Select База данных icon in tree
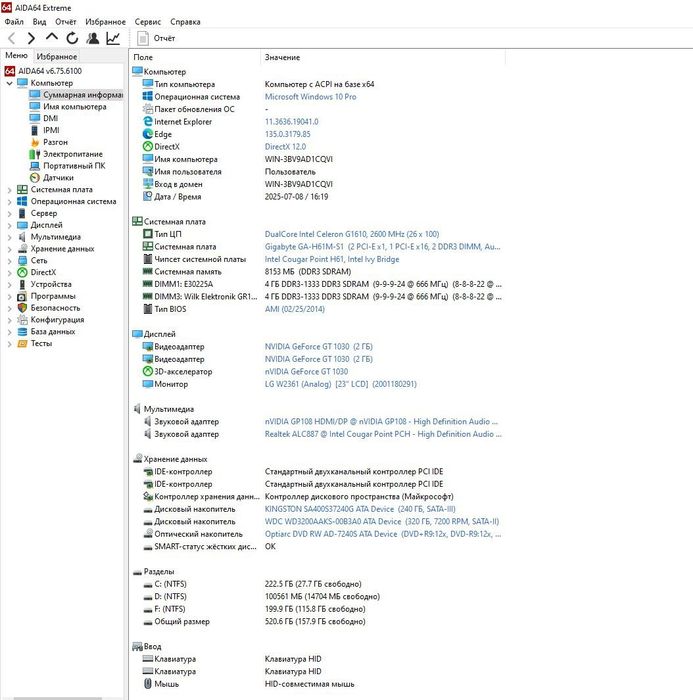 pyautogui.click(x=22, y=332)
